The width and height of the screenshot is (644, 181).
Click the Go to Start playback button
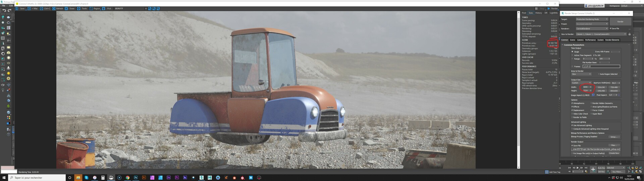click(570, 168)
